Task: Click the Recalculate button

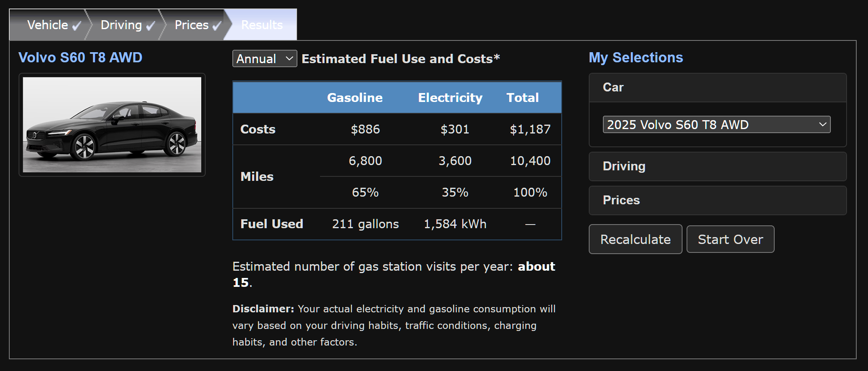Action: tap(635, 239)
